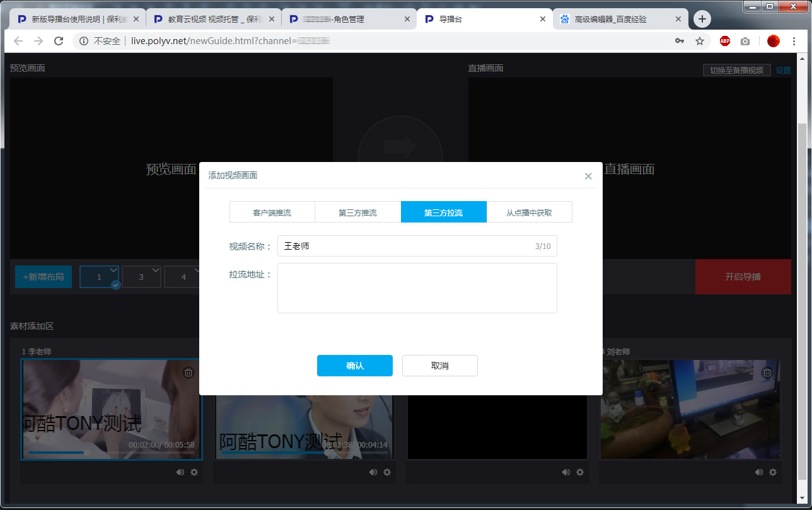Delete the 刘老师 video via trash icon
Viewport: 812px width, 510px height.
pos(767,373)
